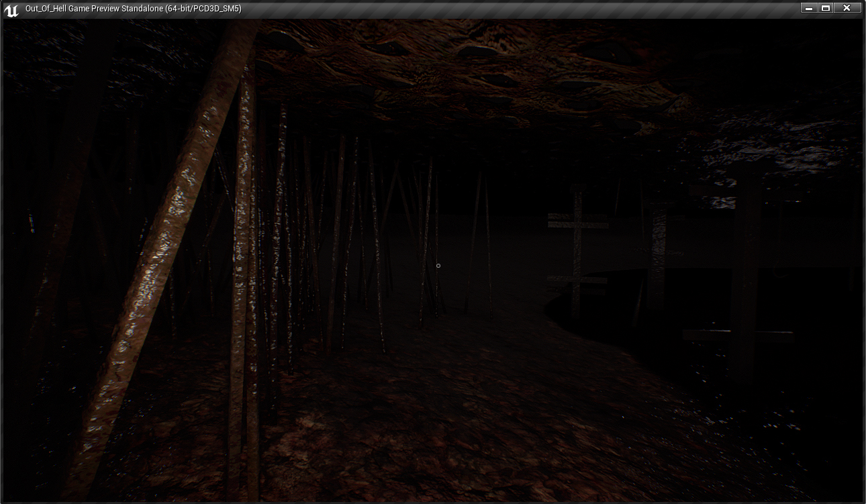Click the empty area of the title bar
Viewport: 866px width, 504px height.
[x=503, y=9]
